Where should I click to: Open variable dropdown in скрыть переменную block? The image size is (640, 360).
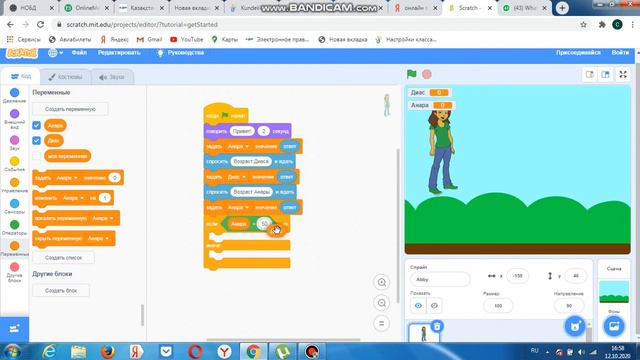pyautogui.click(x=98, y=238)
